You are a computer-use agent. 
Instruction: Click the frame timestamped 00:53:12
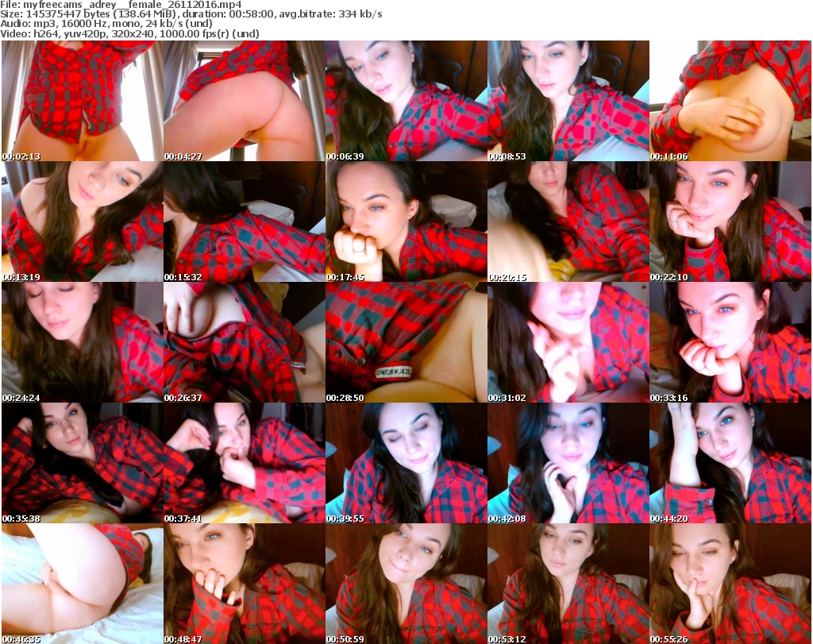[x=568, y=584]
